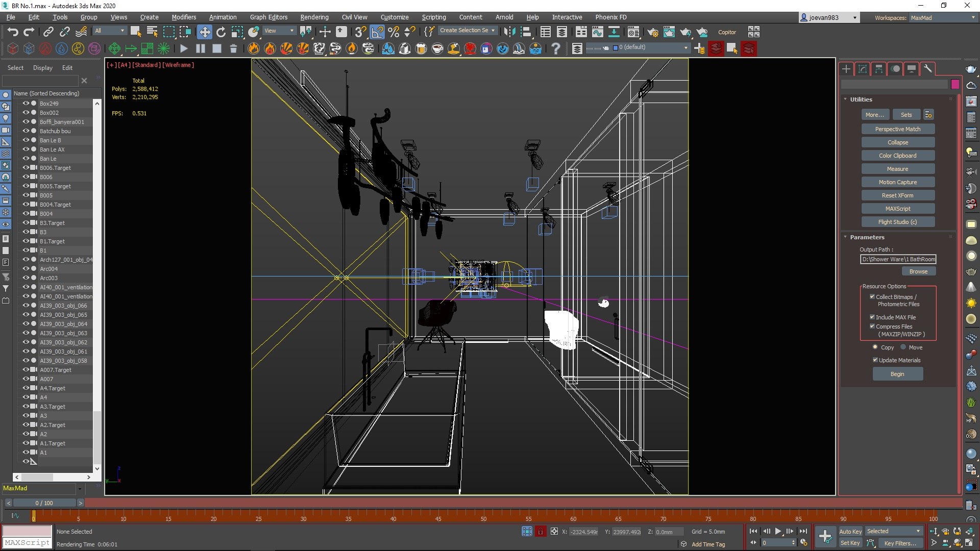Viewport: 980px width, 551px height.
Task: Toggle the selection lock padlock icon
Action: coord(541,532)
